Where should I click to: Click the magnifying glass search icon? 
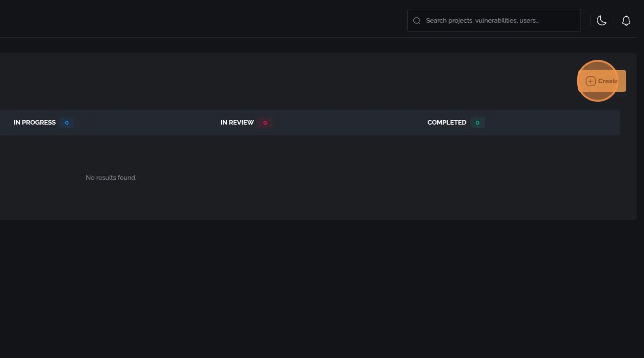click(x=417, y=20)
